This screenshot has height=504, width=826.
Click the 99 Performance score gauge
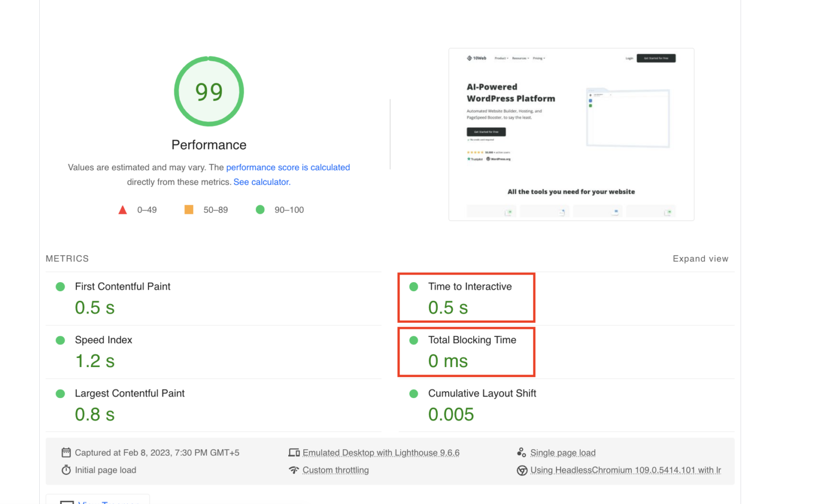pyautogui.click(x=209, y=91)
